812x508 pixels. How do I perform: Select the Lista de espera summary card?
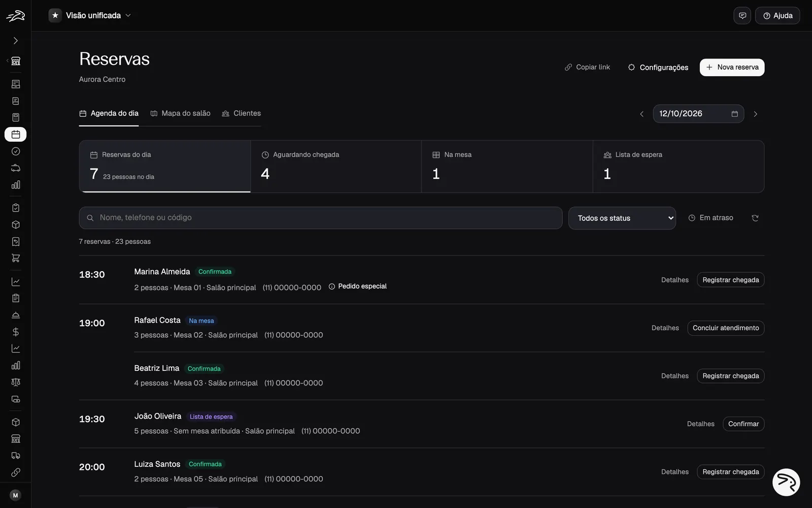(x=679, y=167)
